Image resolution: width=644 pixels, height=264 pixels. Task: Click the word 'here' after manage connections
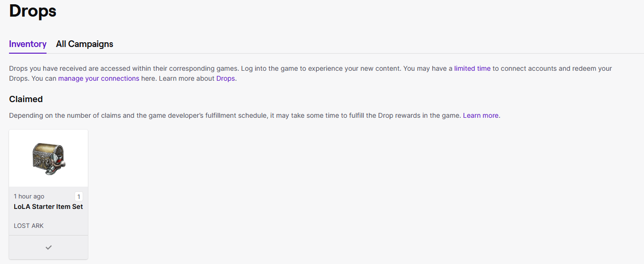[148, 78]
